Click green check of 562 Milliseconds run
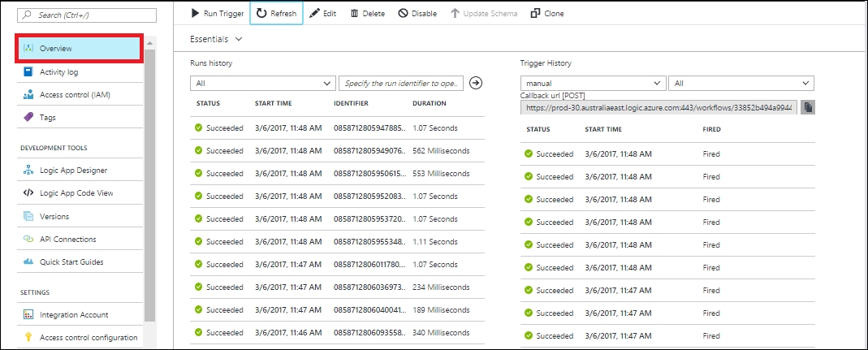Viewport: 868px width, 350px height. (199, 150)
